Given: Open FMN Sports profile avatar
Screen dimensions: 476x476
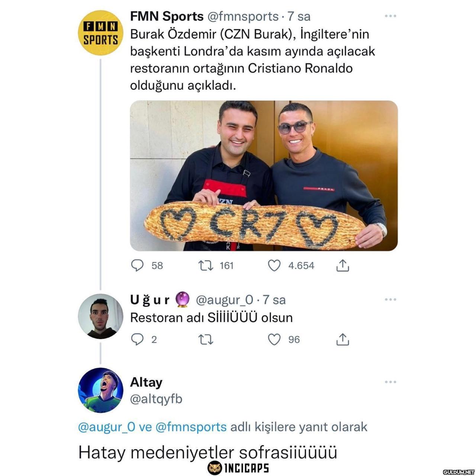Looking at the screenshot, I should (x=100, y=33).
